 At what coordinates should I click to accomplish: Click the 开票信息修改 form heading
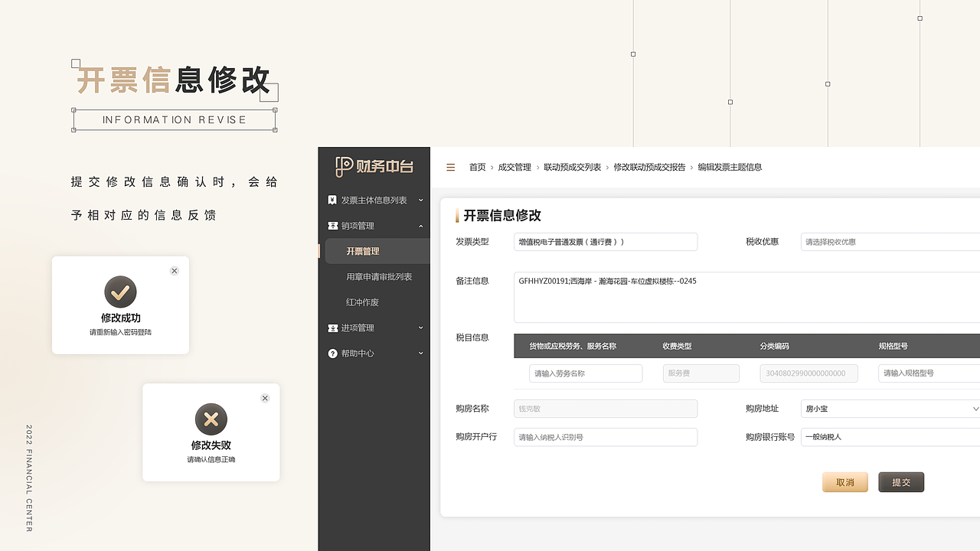click(502, 215)
